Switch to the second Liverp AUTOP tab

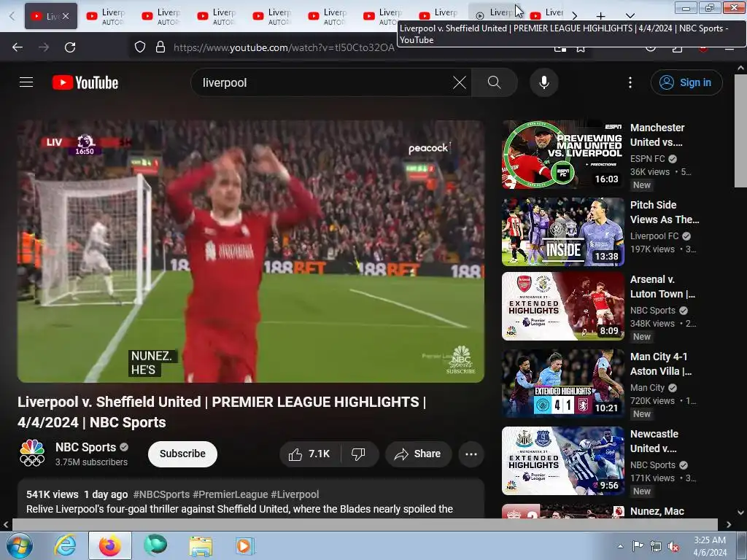pos(106,16)
